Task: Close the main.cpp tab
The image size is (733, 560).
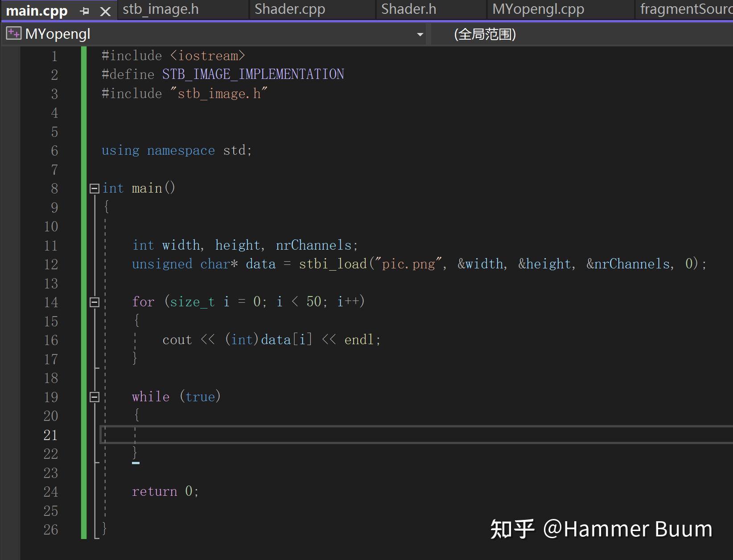Action: tap(105, 11)
